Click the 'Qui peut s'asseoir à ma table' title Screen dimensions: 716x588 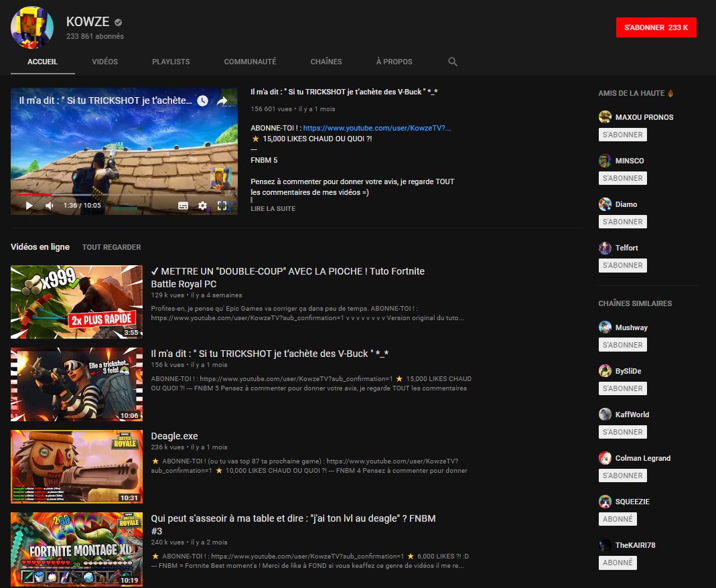[293, 524]
